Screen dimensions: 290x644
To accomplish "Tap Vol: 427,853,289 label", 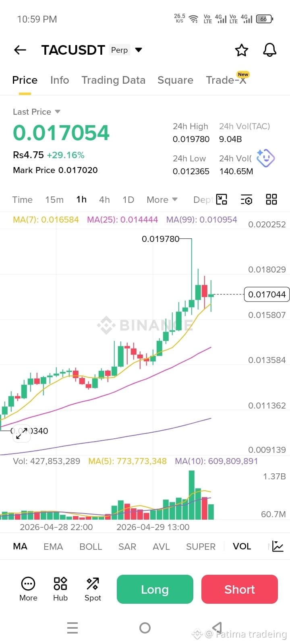I will click(47, 461).
